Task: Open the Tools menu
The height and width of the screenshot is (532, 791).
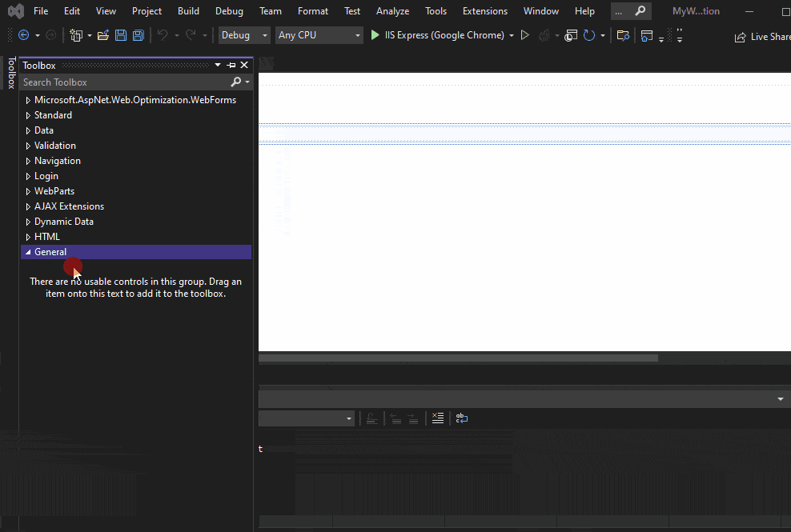Action: (436, 10)
